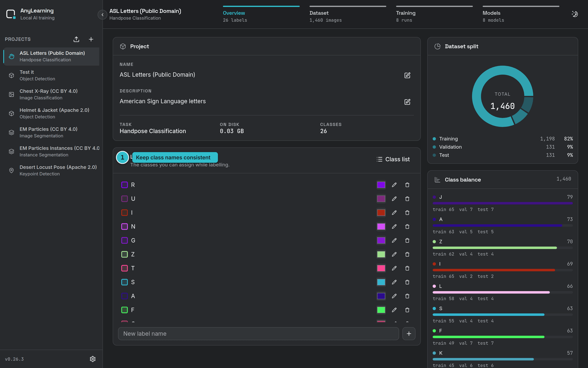The image size is (588, 368).
Task: Collapse the projects sidebar chevron
Action: click(x=103, y=15)
